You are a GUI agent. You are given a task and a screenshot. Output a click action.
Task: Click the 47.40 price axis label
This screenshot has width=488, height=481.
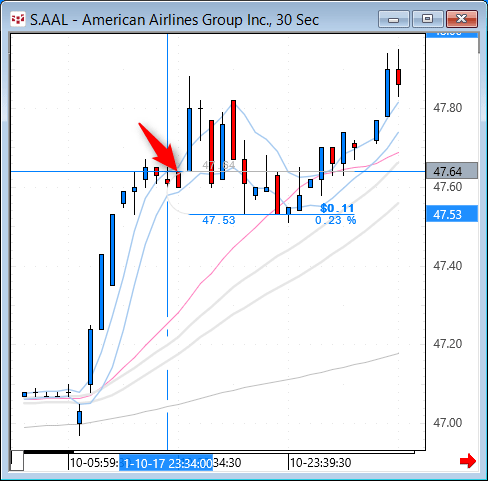(x=447, y=266)
